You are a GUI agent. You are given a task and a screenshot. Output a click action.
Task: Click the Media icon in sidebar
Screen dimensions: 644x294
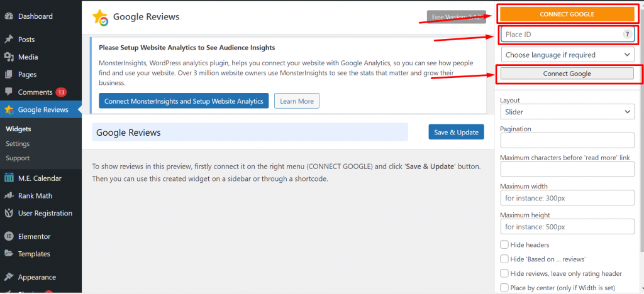coord(9,57)
